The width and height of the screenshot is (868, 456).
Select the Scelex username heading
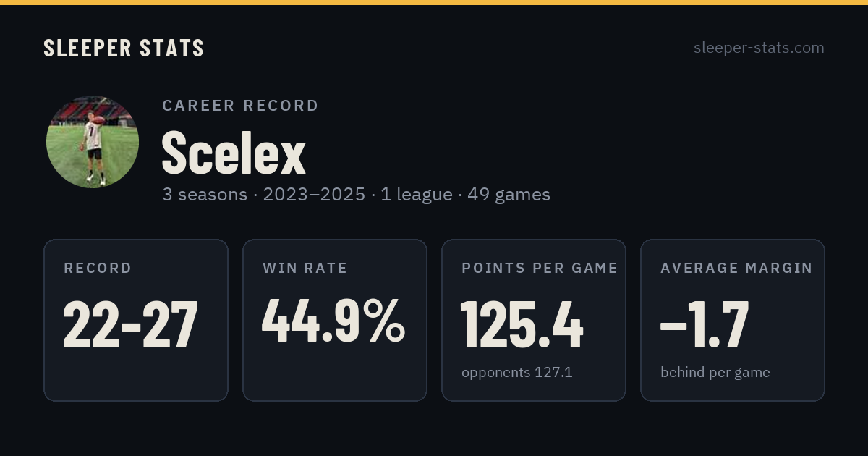(234, 153)
